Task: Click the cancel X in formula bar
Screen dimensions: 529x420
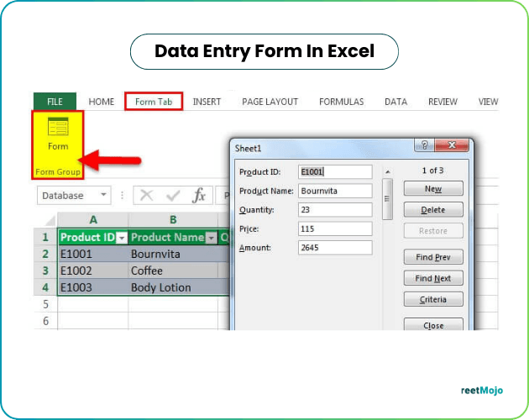Action: point(146,195)
